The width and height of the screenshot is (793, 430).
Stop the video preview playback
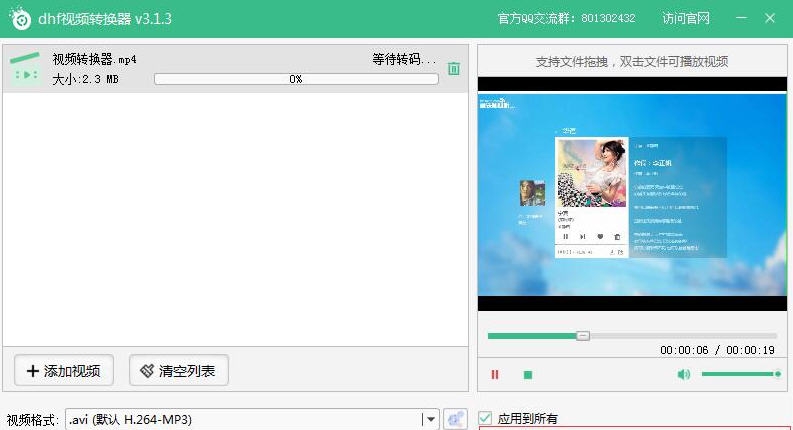(527, 375)
